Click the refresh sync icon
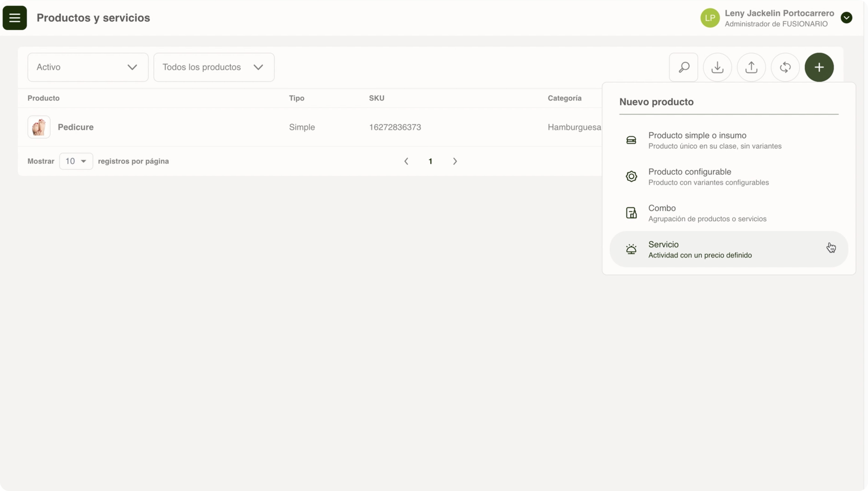The image size is (868, 491). 785,67
